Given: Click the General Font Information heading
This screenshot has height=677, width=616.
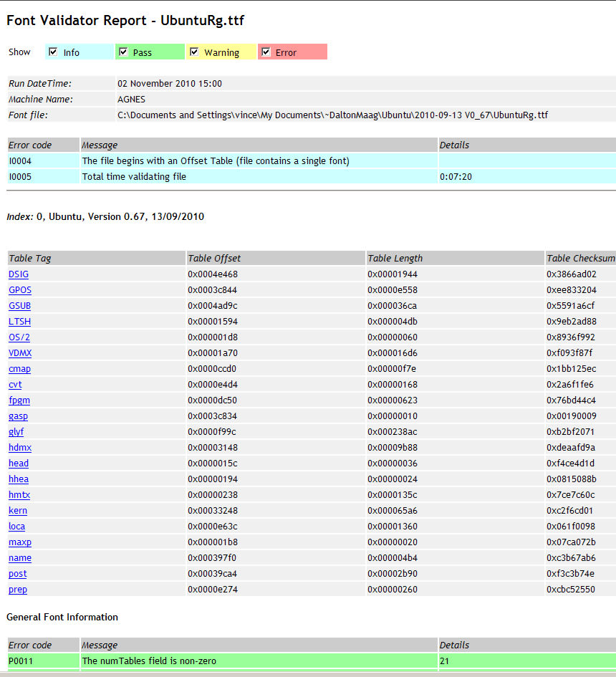Looking at the screenshot, I should coord(62,617).
